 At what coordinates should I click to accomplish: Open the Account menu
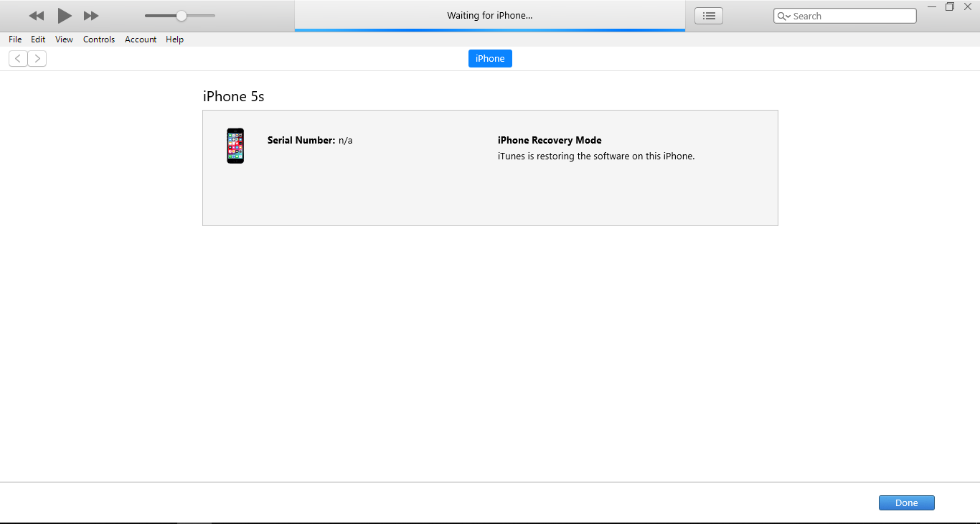pyautogui.click(x=141, y=39)
